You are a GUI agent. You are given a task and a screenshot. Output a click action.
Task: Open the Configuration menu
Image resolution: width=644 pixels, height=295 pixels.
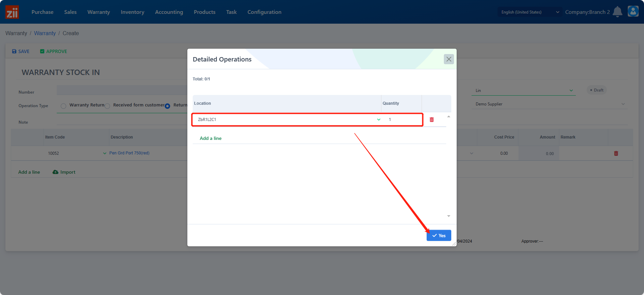click(x=264, y=12)
